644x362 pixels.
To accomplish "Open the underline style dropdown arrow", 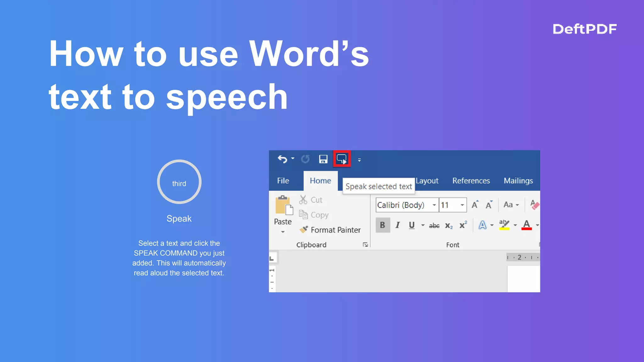I will click(x=423, y=225).
